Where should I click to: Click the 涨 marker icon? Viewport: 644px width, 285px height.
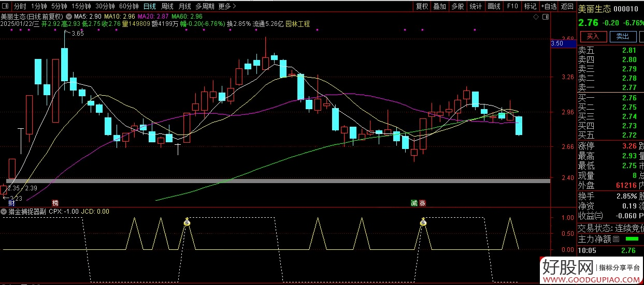click(423, 203)
